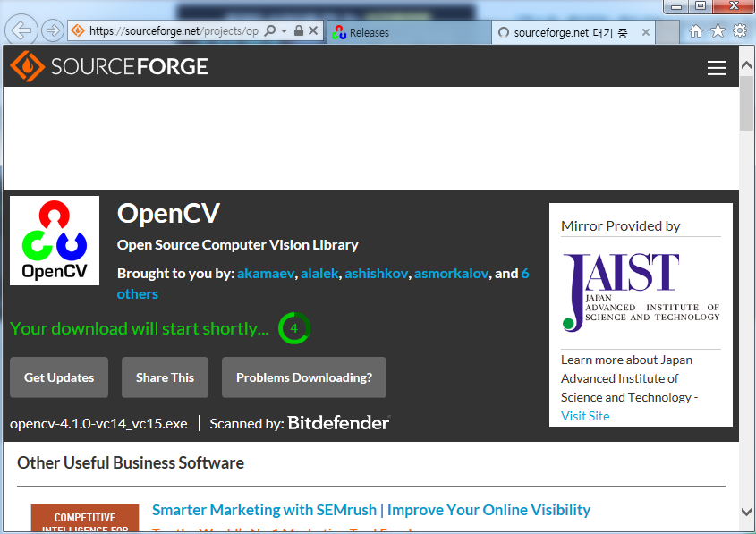Click 'Open Source Computer Vision Library' subtitle

pos(238,245)
